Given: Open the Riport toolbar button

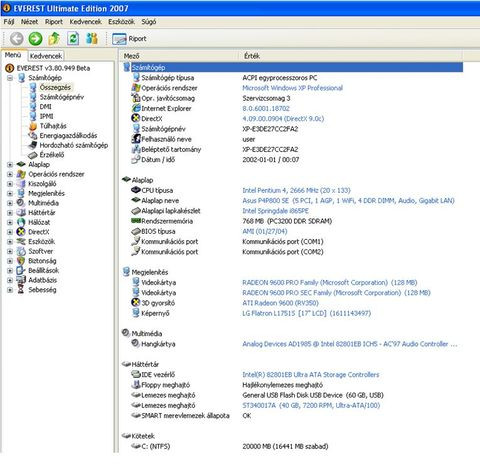Looking at the screenshot, I should [x=129, y=39].
